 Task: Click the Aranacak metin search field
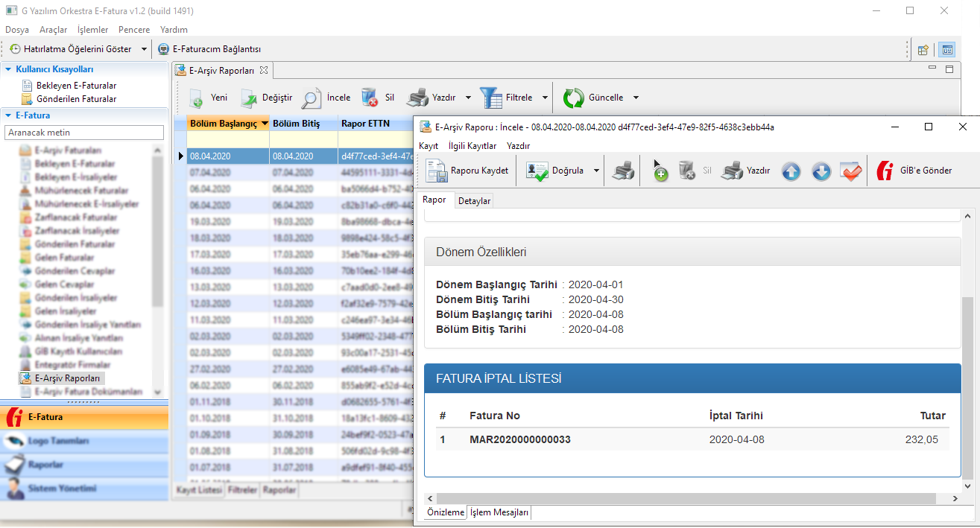point(83,133)
